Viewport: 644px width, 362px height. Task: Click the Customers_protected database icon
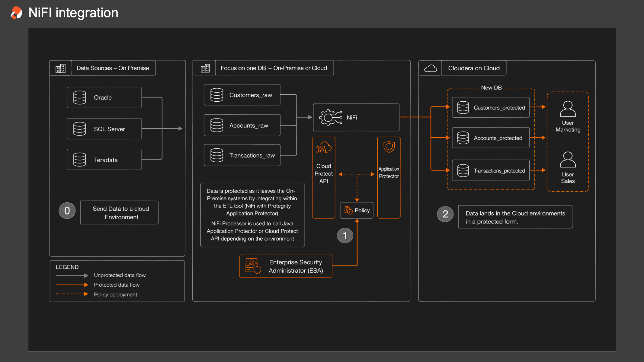[x=463, y=107]
